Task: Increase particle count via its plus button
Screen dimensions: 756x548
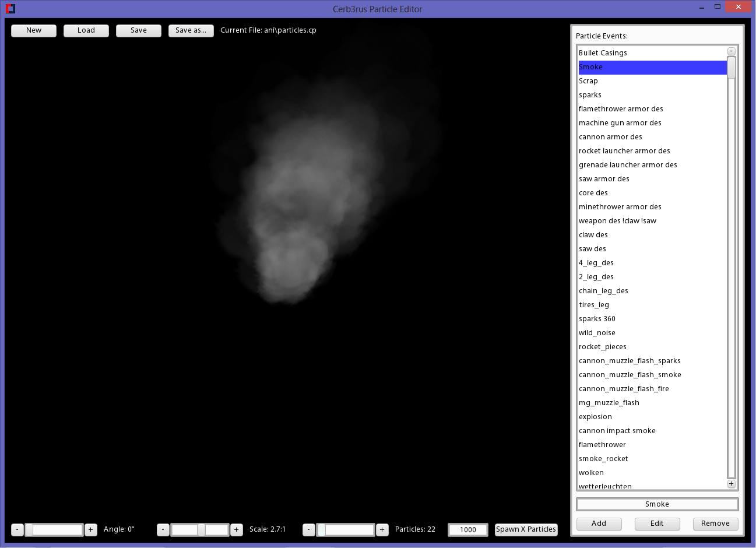Action: coord(382,529)
